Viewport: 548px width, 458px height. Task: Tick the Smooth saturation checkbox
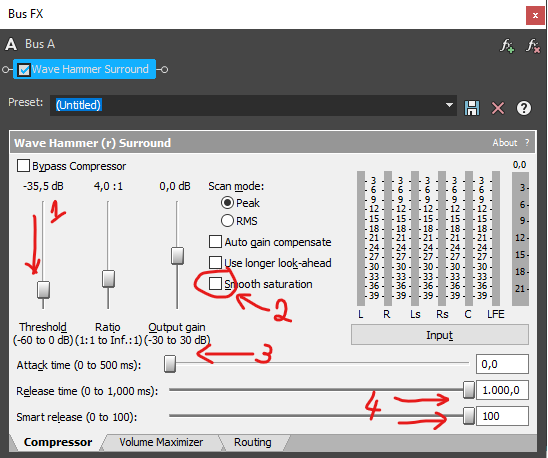point(215,284)
